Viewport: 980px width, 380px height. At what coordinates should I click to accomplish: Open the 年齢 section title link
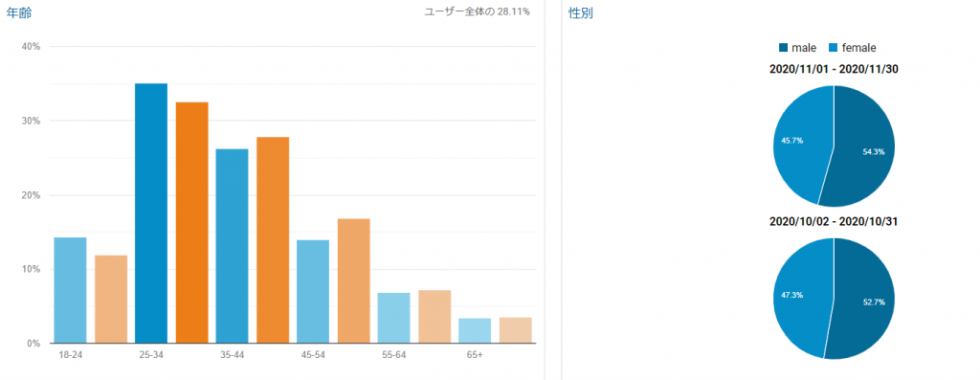[19, 13]
